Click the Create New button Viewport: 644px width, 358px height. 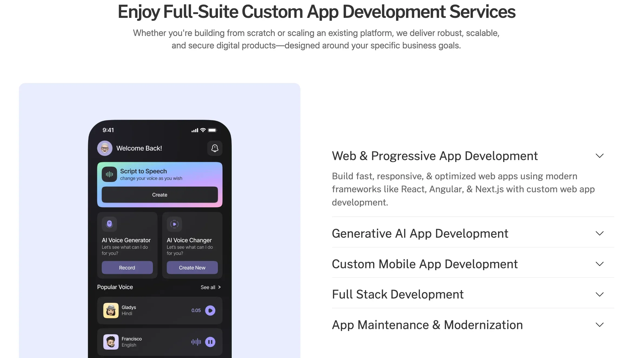(x=192, y=268)
